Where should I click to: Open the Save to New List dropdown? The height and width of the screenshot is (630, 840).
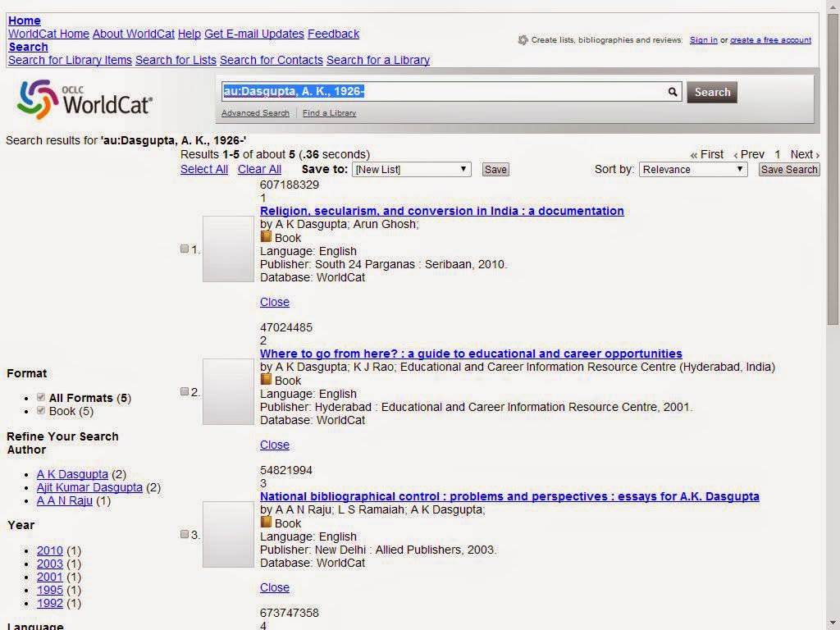pos(412,169)
